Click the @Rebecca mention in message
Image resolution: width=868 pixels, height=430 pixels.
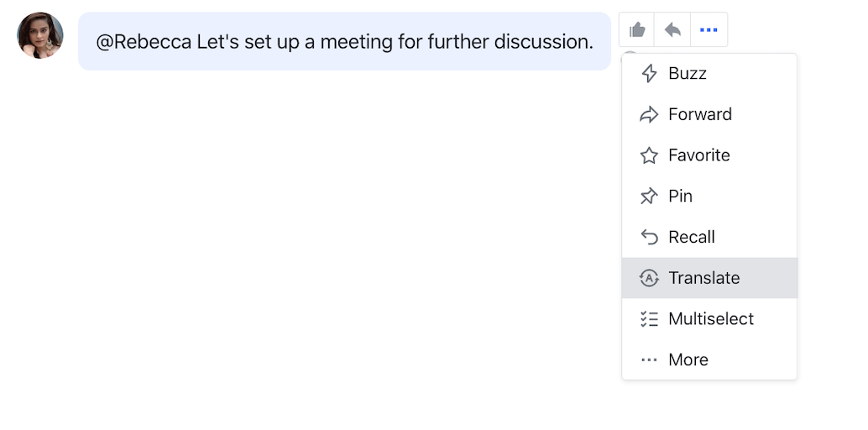coord(144,42)
